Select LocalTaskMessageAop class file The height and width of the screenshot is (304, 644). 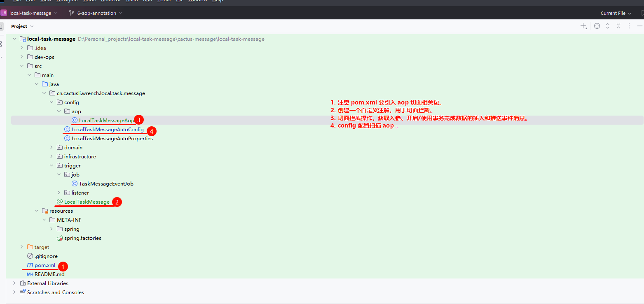106,121
